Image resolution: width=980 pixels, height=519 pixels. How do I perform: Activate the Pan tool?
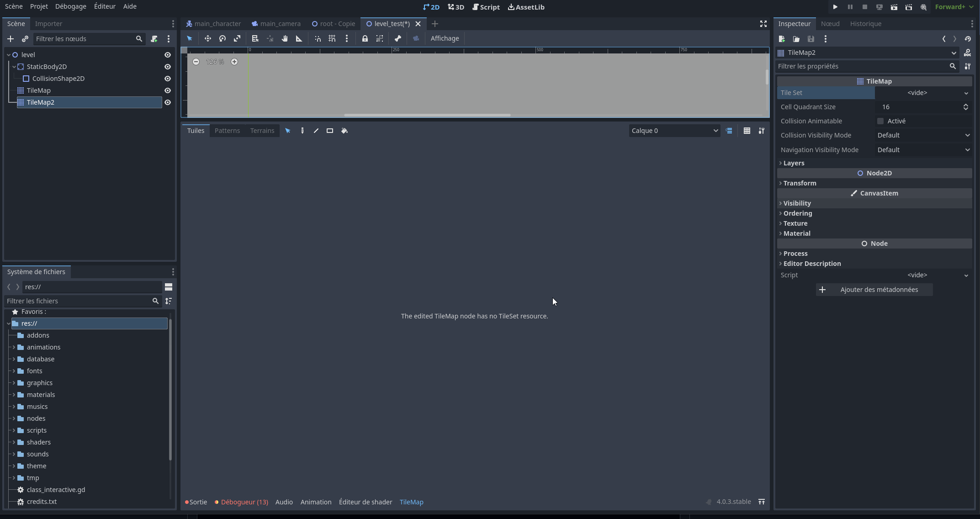pos(285,38)
